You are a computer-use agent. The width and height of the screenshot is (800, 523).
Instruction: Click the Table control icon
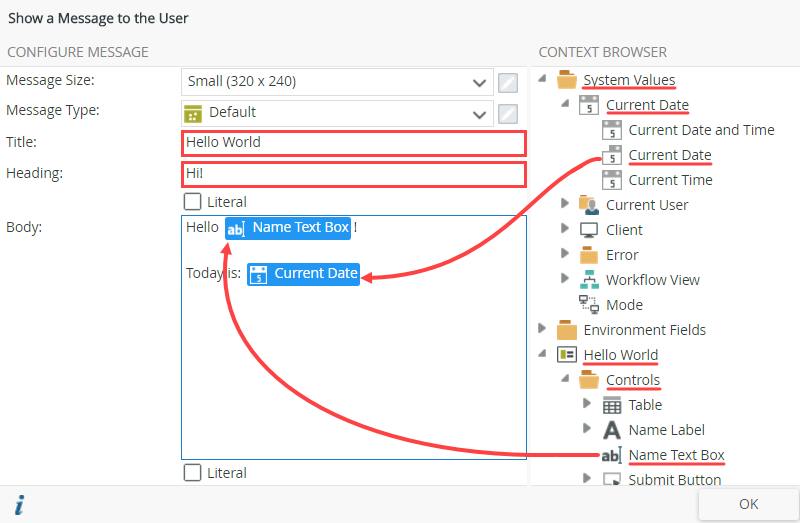click(612, 405)
